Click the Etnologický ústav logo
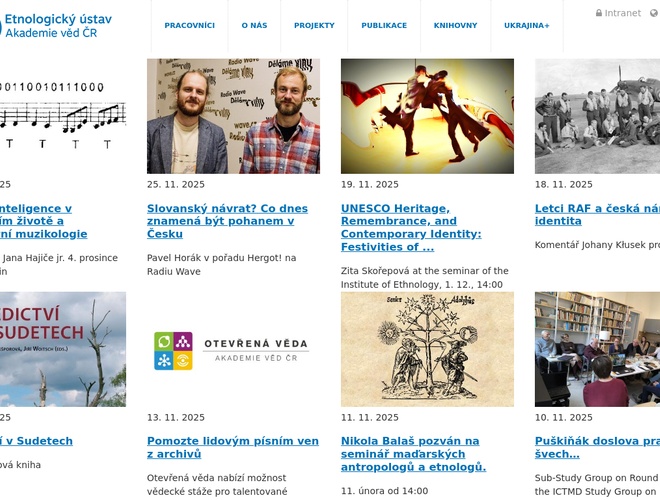Image resolution: width=660 pixels, height=500 pixels. click(x=56, y=26)
